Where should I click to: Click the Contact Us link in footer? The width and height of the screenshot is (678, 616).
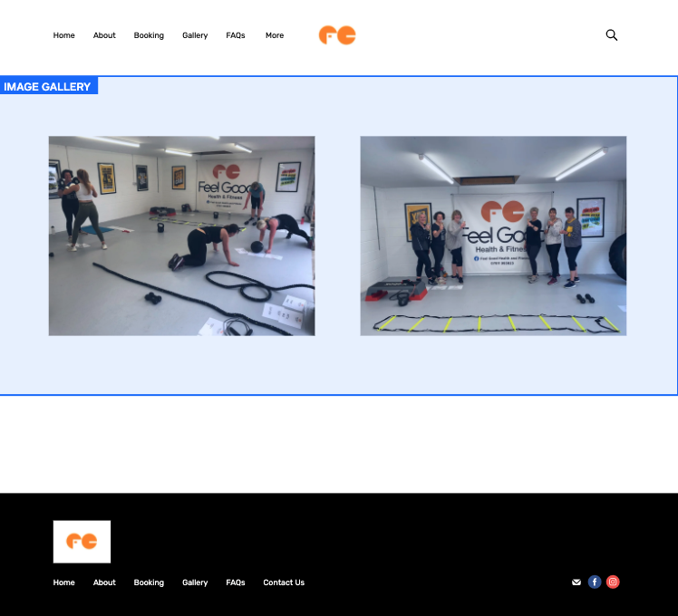284,582
